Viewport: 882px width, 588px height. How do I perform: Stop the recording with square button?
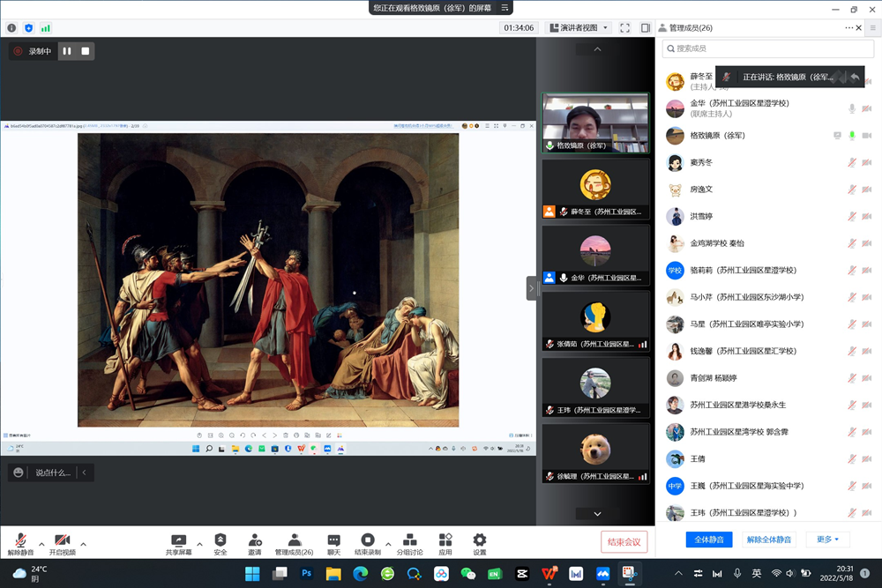(x=86, y=51)
